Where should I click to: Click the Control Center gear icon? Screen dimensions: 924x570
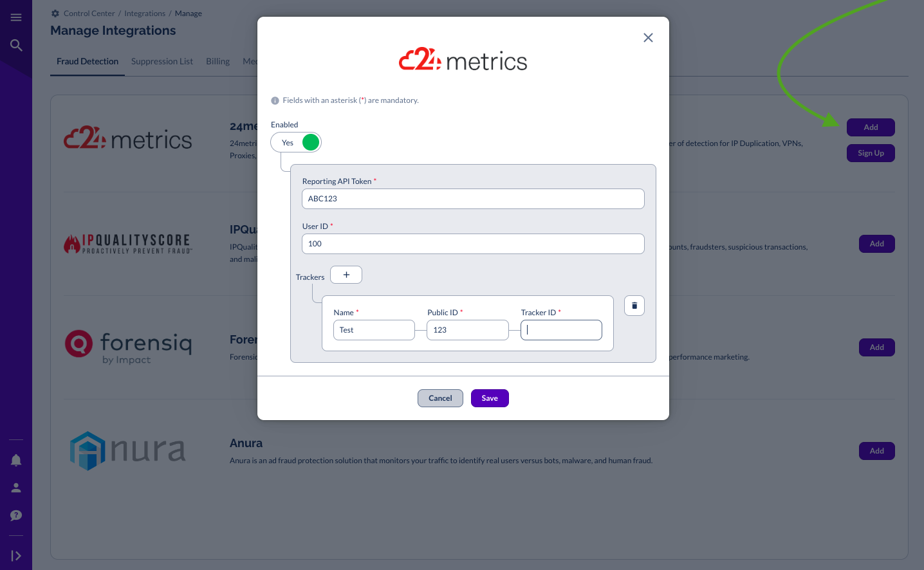(55, 14)
